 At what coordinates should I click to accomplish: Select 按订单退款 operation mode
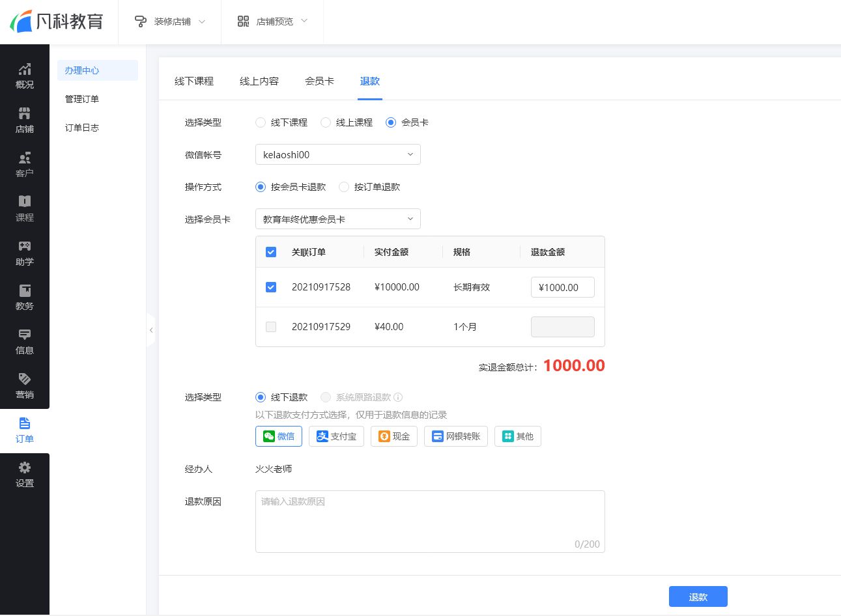point(344,187)
